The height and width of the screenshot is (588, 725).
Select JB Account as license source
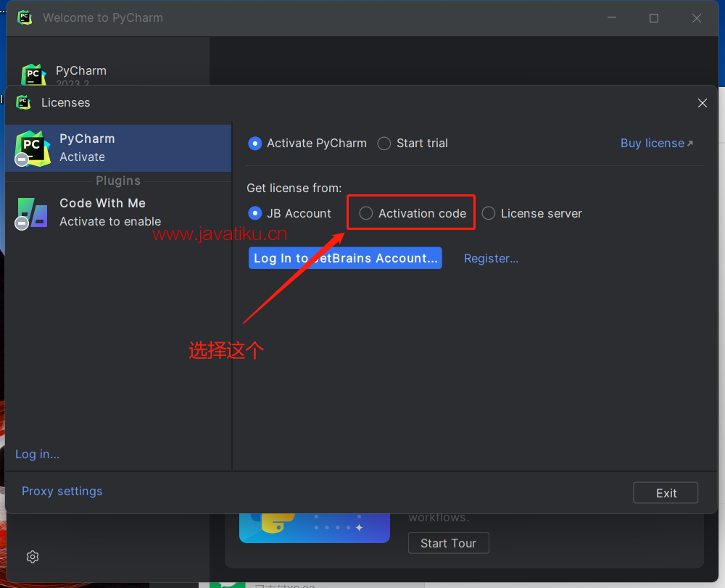click(254, 213)
